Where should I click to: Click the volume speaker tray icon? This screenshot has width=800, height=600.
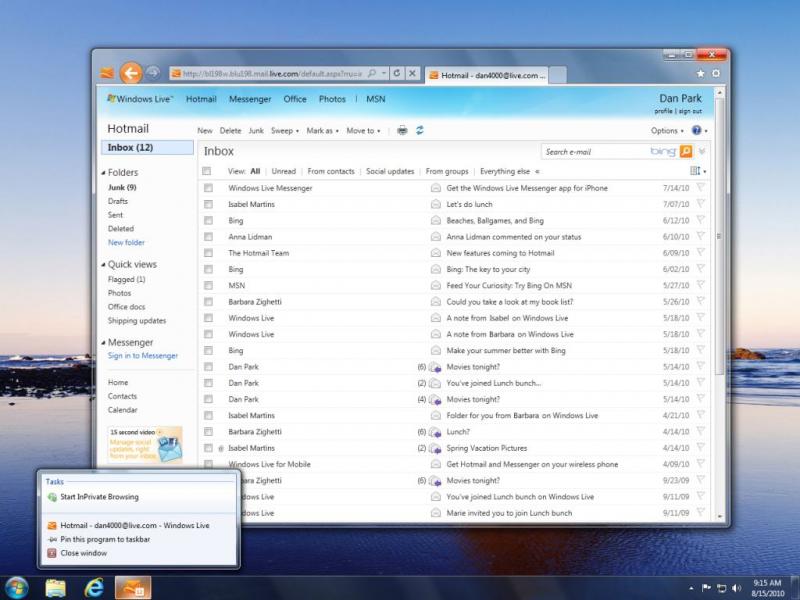[736, 588]
